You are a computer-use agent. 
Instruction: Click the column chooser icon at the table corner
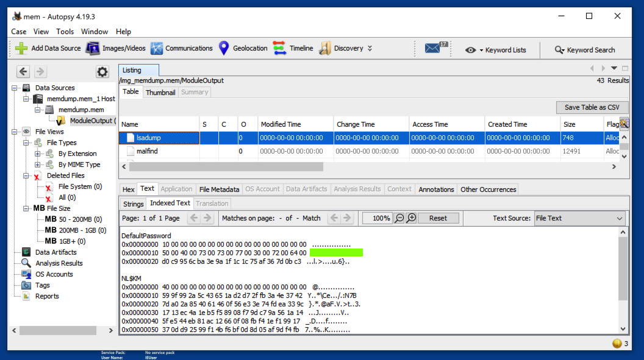pyautogui.click(x=624, y=124)
